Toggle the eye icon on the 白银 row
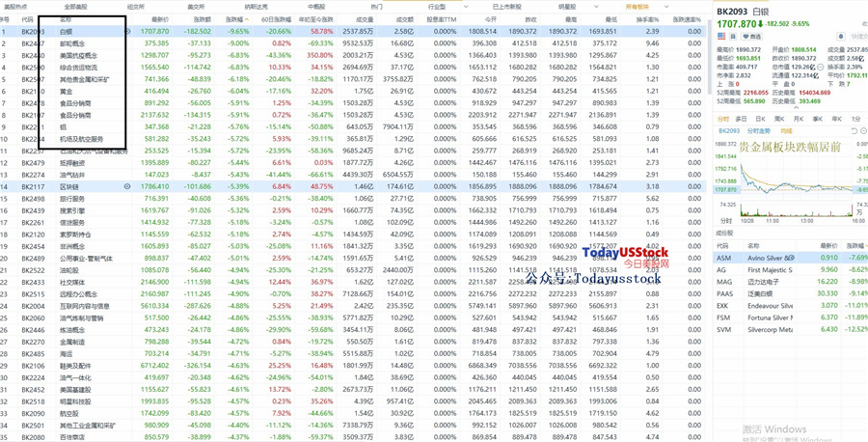868x442 pixels. (127, 32)
